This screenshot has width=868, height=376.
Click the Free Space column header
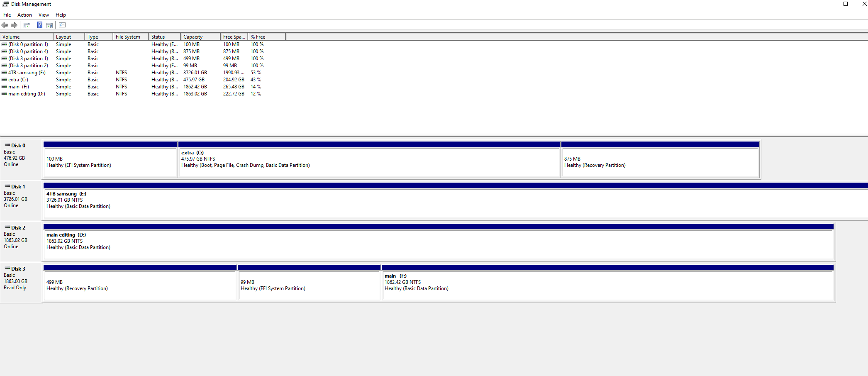click(x=234, y=37)
